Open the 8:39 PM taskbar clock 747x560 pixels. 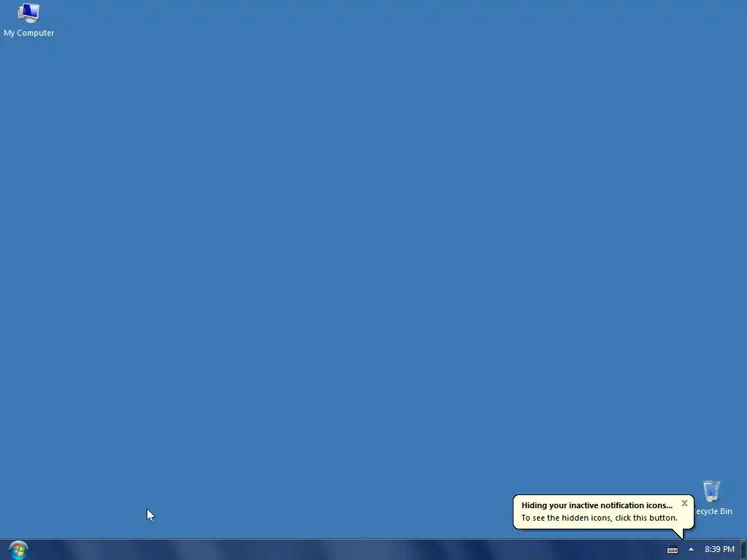coord(719,549)
